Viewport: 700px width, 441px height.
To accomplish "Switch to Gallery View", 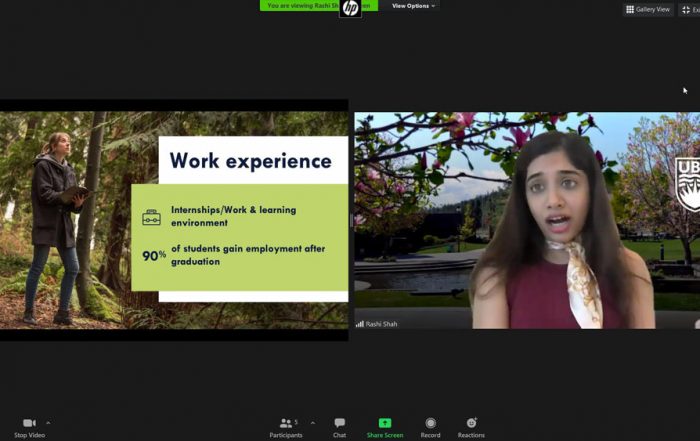I will click(x=648, y=9).
